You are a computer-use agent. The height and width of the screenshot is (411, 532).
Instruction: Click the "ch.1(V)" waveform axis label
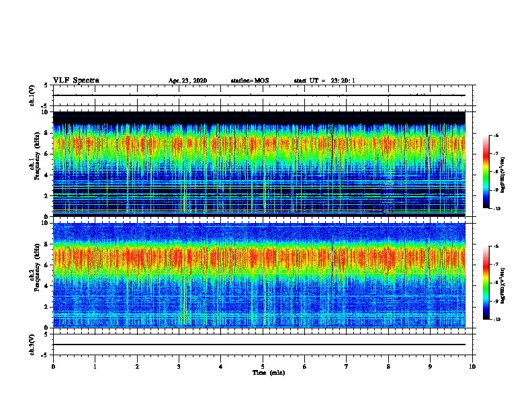(x=32, y=95)
